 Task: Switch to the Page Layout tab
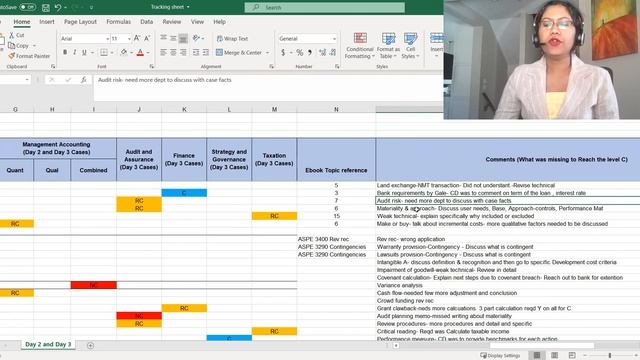click(80, 22)
